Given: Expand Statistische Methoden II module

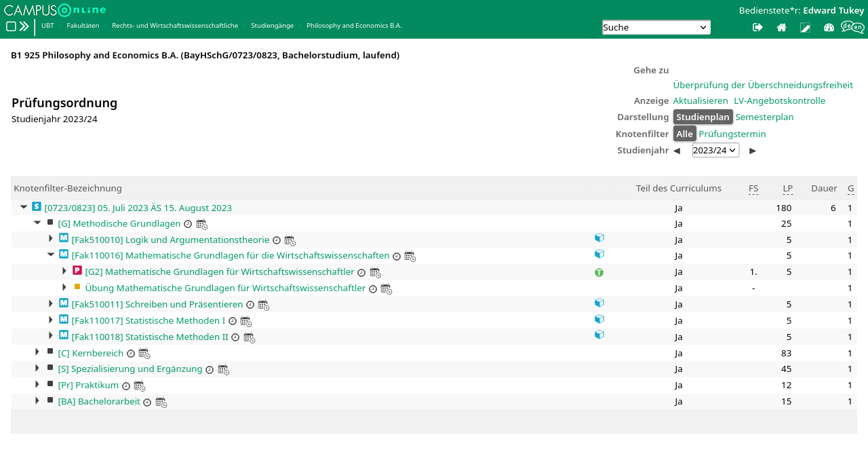Looking at the screenshot, I should pos(51,335).
